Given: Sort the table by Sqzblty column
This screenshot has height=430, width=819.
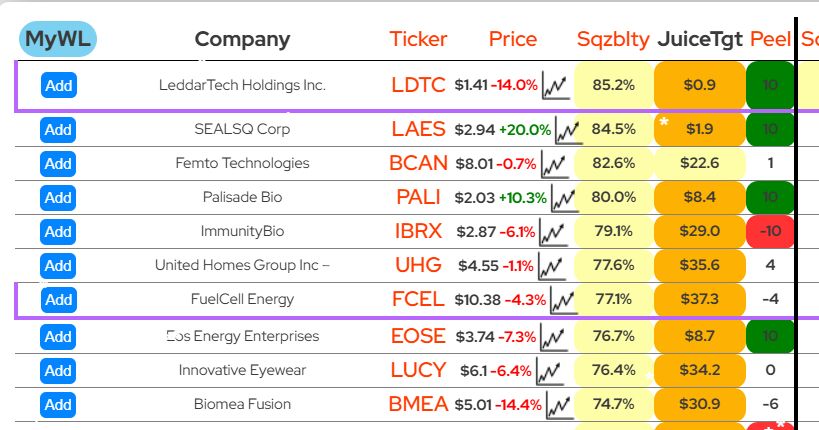Looking at the screenshot, I should point(613,40).
